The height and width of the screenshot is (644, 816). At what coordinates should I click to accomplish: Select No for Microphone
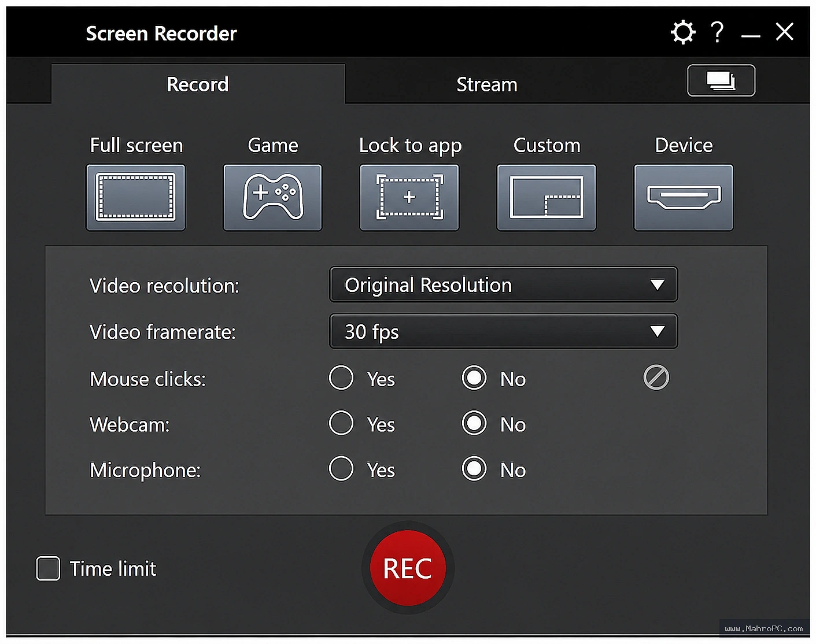[x=474, y=469]
